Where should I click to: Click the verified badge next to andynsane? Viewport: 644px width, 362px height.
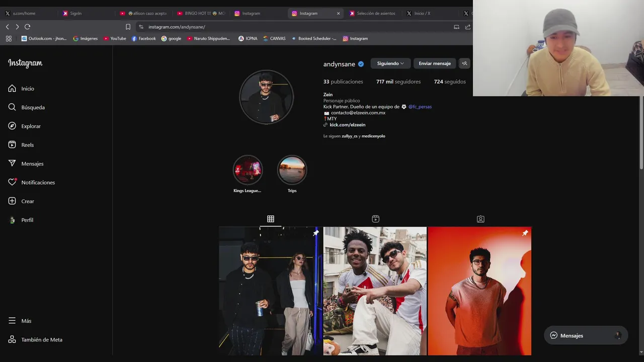(361, 64)
